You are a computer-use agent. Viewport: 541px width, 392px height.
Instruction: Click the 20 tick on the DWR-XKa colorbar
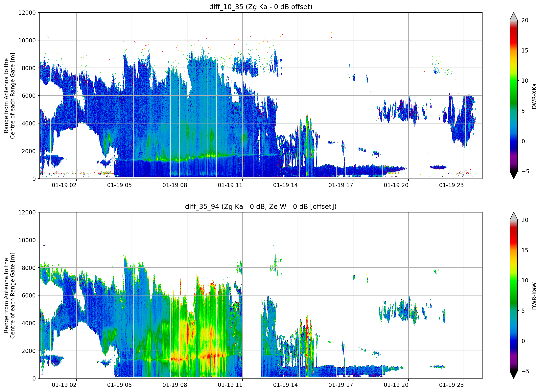[x=525, y=20]
